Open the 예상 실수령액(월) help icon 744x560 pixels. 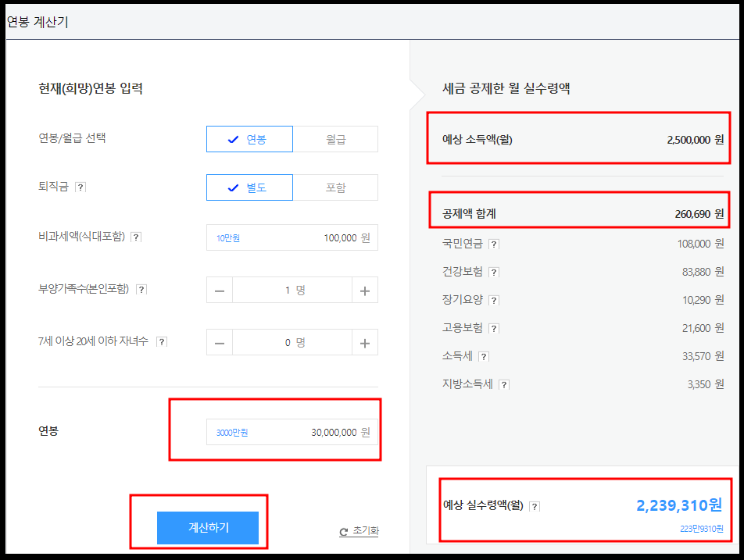[535, 506]
